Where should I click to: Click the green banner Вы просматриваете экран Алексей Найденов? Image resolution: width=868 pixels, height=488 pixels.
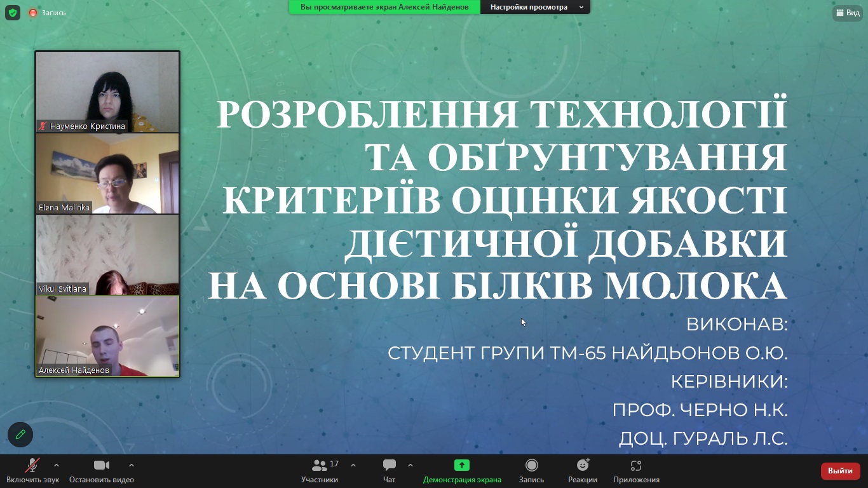[x=384, y=7]
